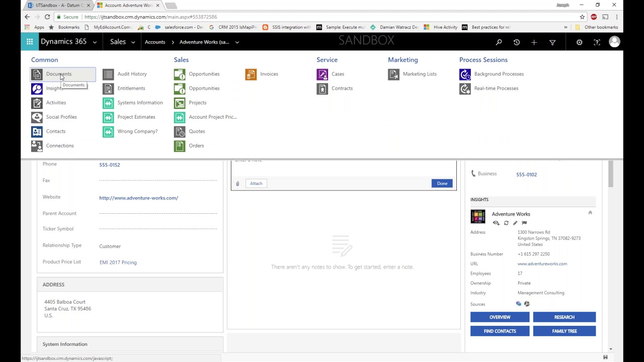Open the Marketing Lists icon

[393, 74]
